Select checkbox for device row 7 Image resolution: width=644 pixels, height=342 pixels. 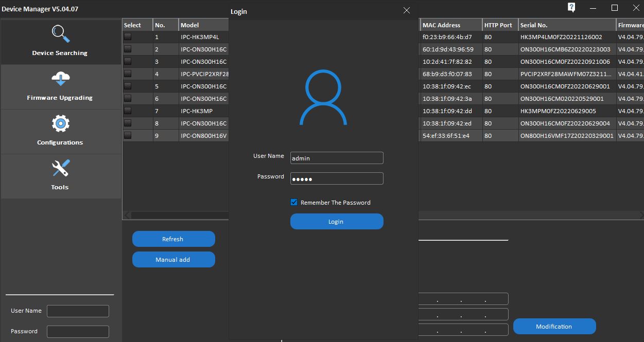[x=128, y=111]
